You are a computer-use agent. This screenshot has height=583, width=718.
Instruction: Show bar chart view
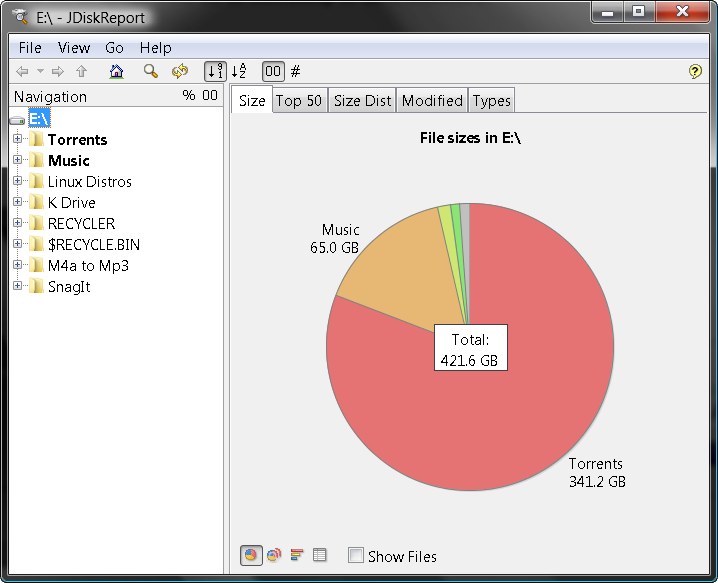point(297,555)
